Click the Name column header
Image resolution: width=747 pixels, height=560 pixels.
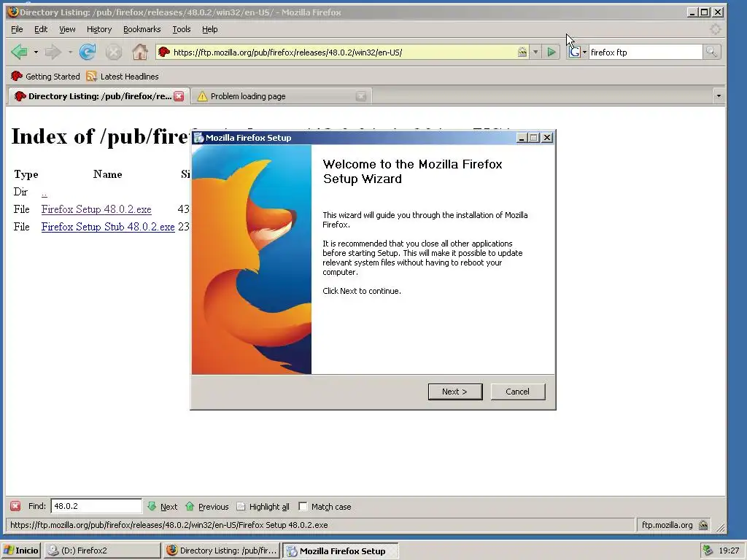click(x=108, y=174)
